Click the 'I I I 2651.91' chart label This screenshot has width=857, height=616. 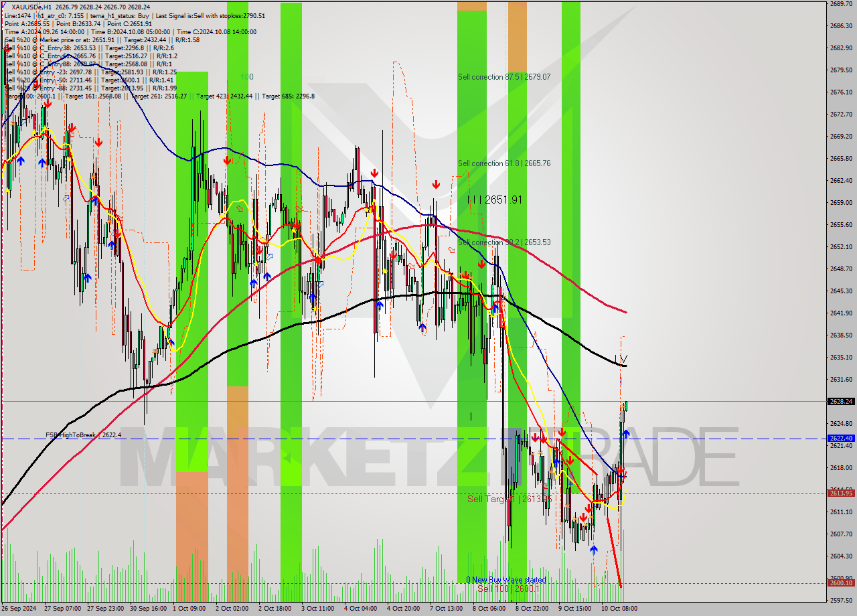495,200
